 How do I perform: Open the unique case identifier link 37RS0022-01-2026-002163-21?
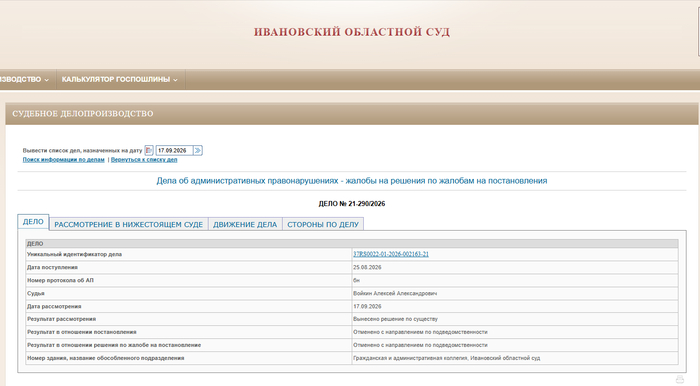(x=391, y=254)
